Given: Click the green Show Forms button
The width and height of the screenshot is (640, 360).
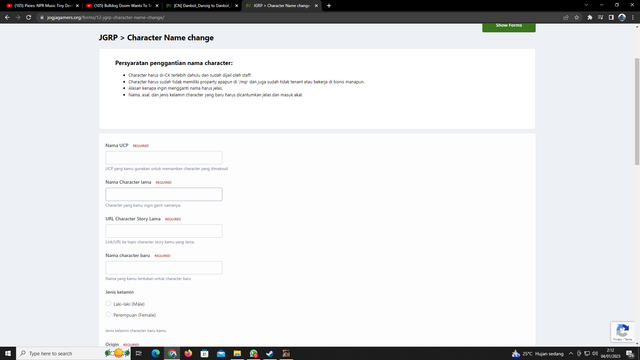Looking at the screenshot, I should click(509, 27).
